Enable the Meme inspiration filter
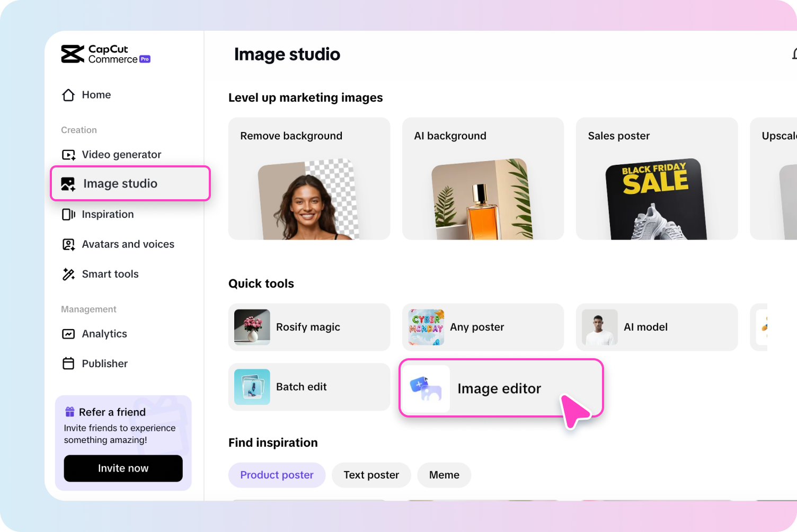Viewport: 797px width, 532px height. [x=444, y=475]
